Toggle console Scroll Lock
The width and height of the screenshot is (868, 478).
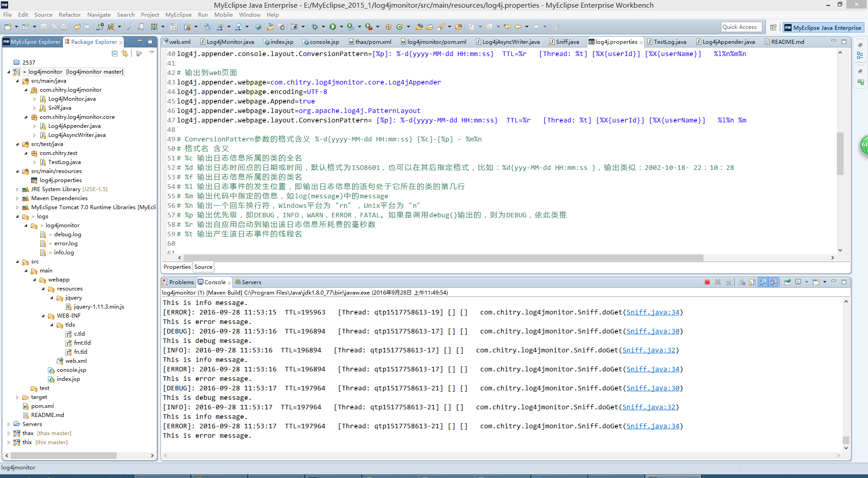point(752,282)
